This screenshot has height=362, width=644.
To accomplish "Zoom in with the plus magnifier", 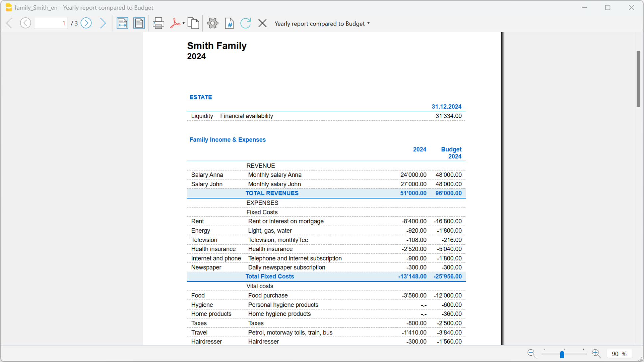I will click(x=596, y=354).
